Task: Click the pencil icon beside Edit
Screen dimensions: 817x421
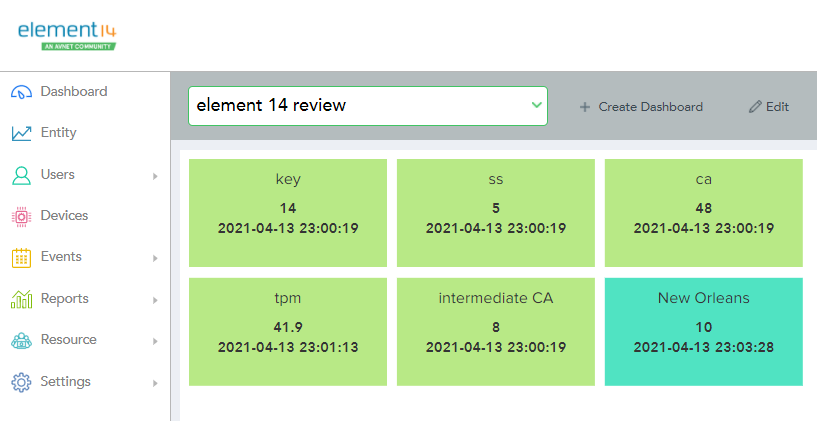Action: (755, 107)
